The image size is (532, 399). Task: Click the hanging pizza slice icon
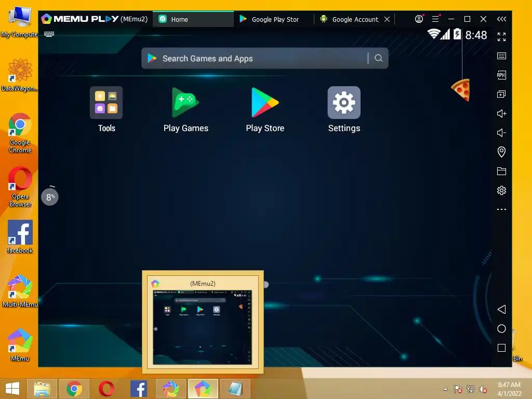click(x=461, y=89)
